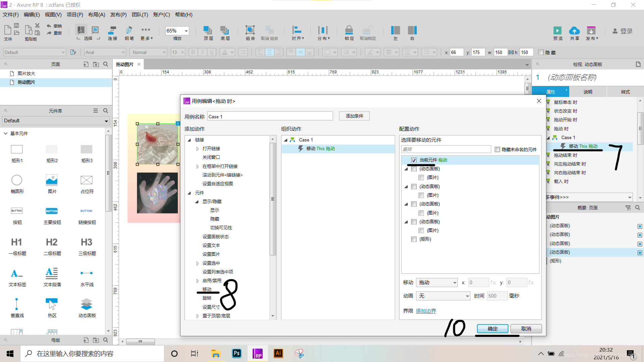The width and height of the screenshot is (644, 362).
Task: Click the 确定 button
Action: coord(492,329)
